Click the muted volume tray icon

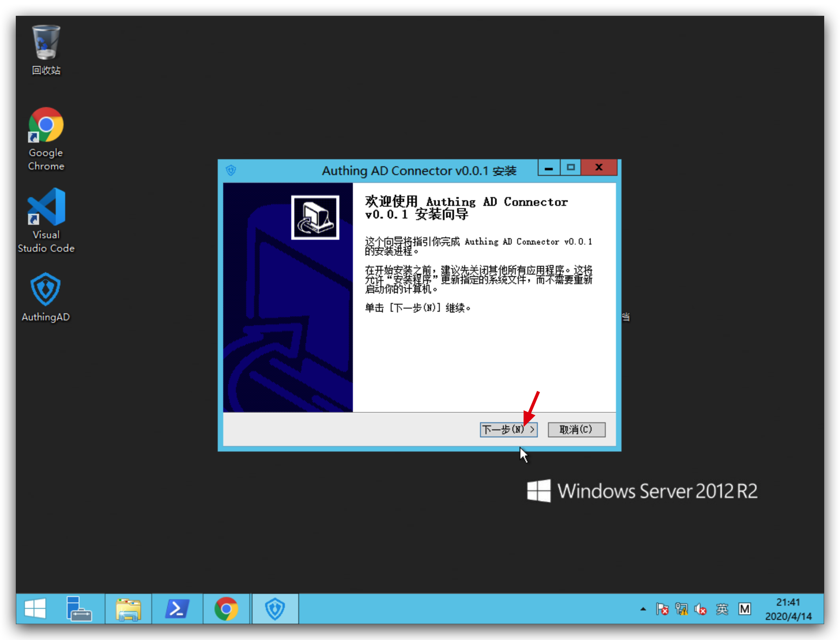click(x=701, y=609)
